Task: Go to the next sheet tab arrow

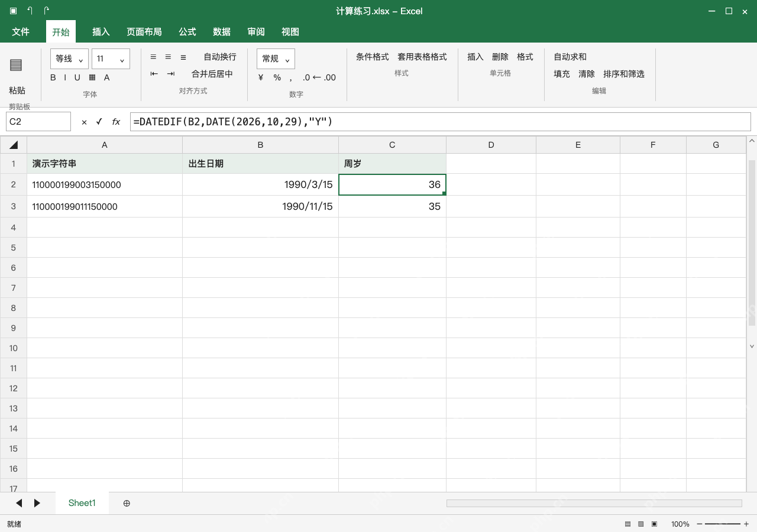Action: (x=37, y=503)
